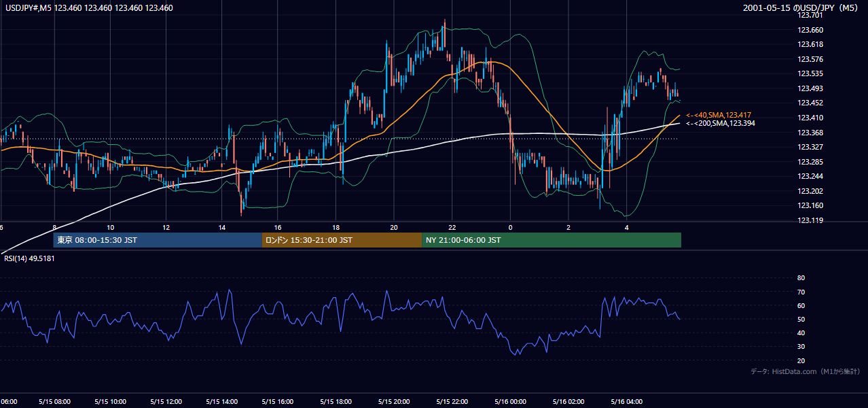Select the NY 21:00-06:00 JST session bar
868x408 pixels.
point(551,240)
